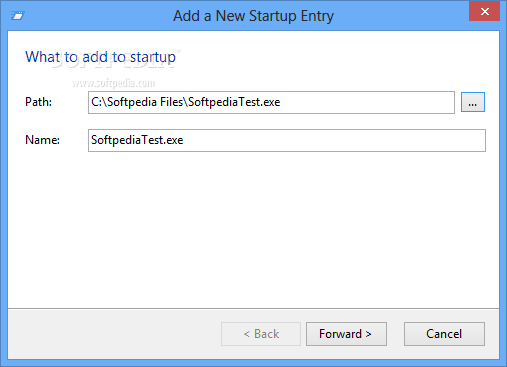This screenshot has height=367, width=507.
Task: Focus the Name text field
Action: (287, 140)
